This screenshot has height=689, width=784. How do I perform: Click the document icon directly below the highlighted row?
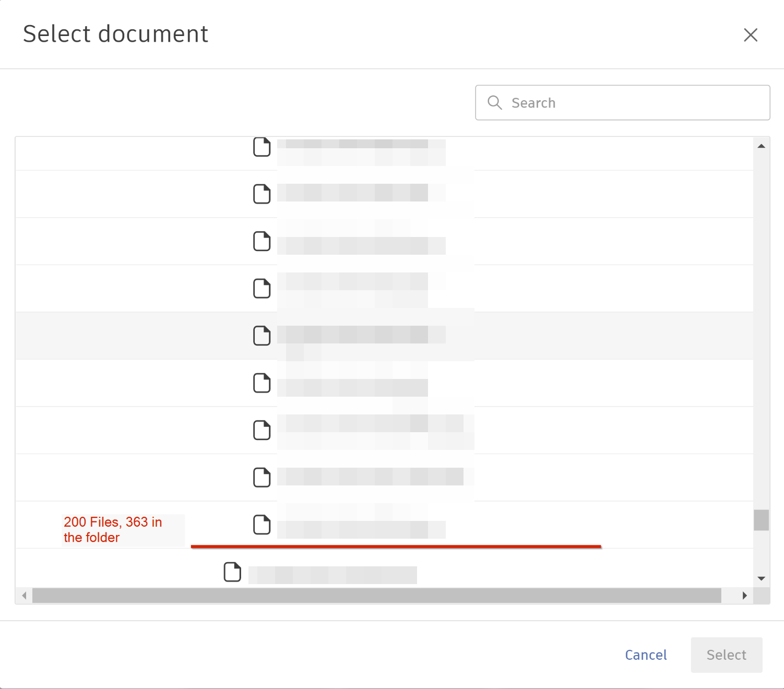coord(262,383)
